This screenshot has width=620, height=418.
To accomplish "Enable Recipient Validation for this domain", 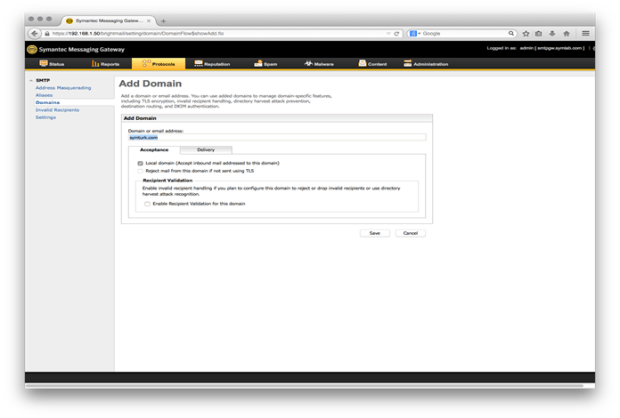I will (x=147, y=204).
